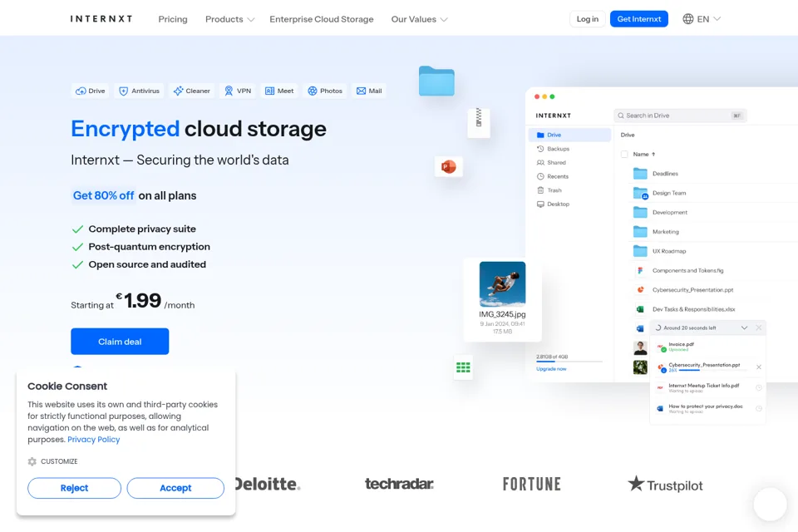Open the Antivirus product chip
The image size is (798, 532).
tap(139, 91)
